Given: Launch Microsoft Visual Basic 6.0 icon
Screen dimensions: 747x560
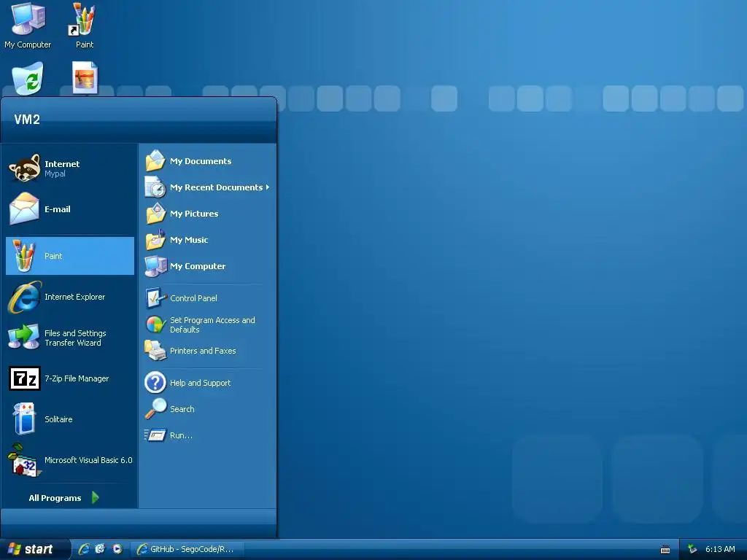Looking at the screenshot, I should coord(24,460).
